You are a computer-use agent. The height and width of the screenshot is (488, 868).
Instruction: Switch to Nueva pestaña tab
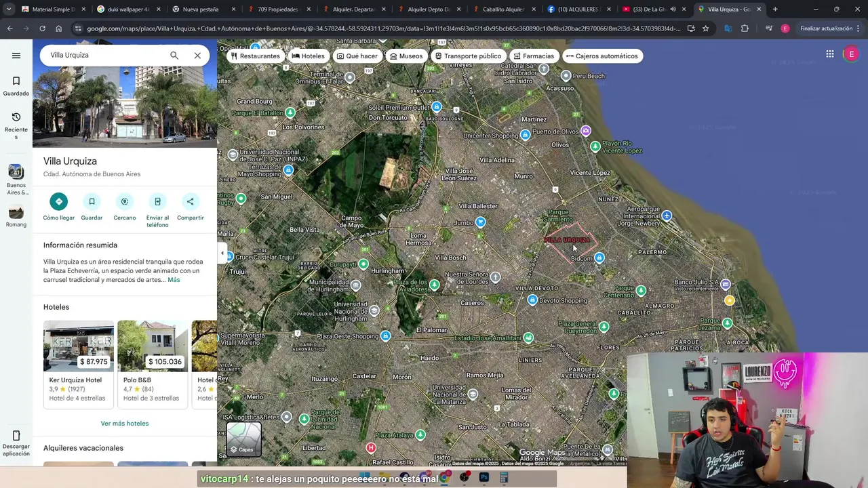[x=204, y=9]
